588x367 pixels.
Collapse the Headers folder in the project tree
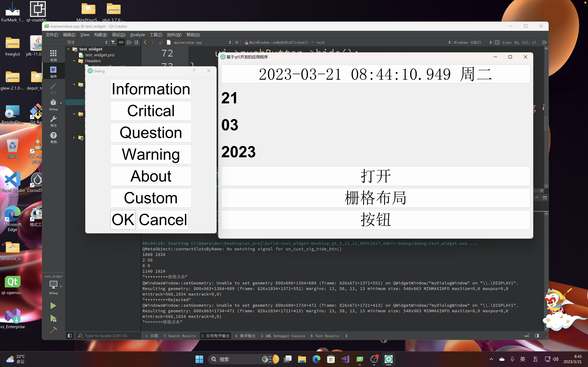pyautogui.click(x=74, y=61)
